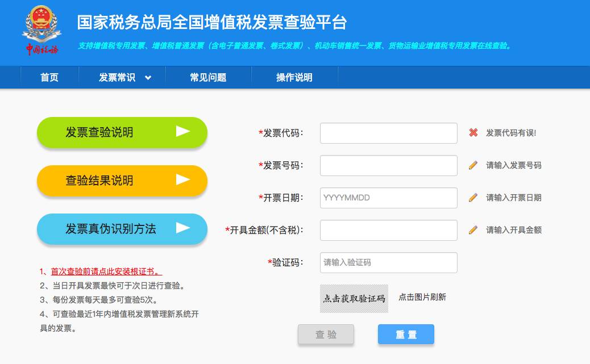Click hint text 请输入开票日期

514,198
